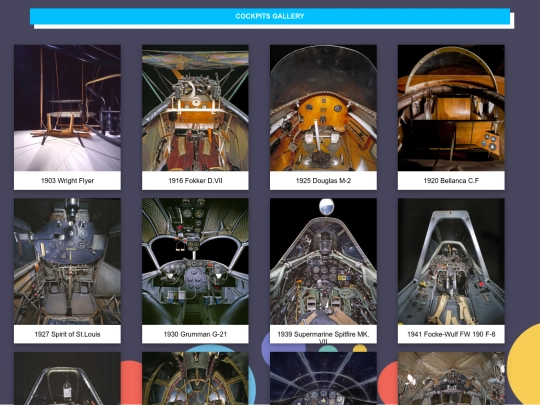Open the 1920 Bellanca C.F cockpit photo

pyautogui.click(x=451, y=108)
